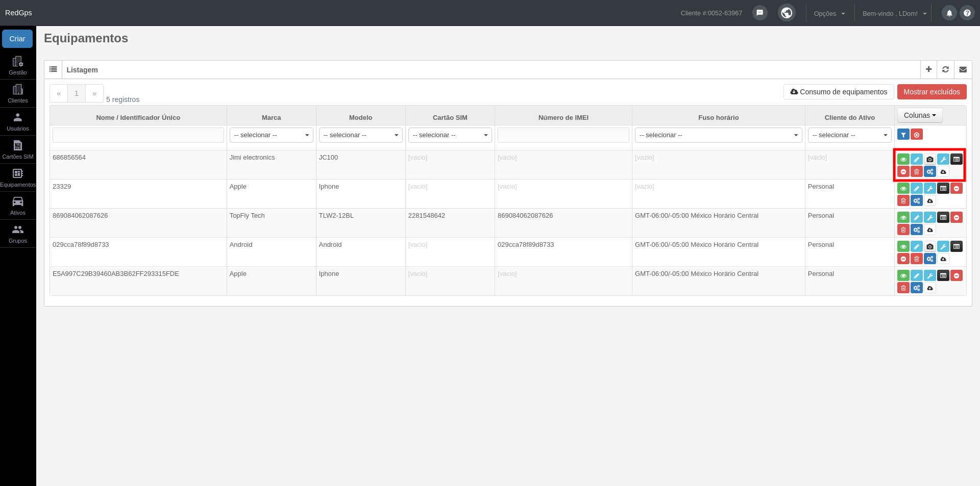This screenshot has width=980, height=486.
Task: Add new equipment with the plus icon
Action: [x=929, y=69]
